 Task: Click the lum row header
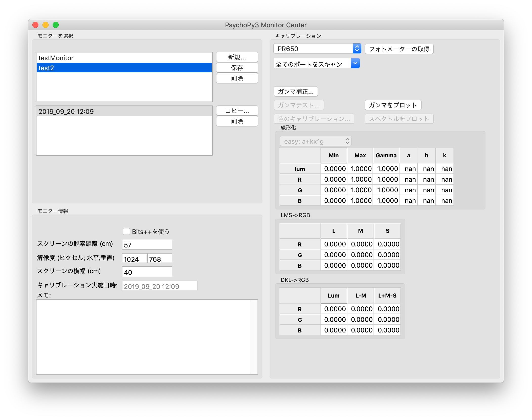click(x=300, y=169)
